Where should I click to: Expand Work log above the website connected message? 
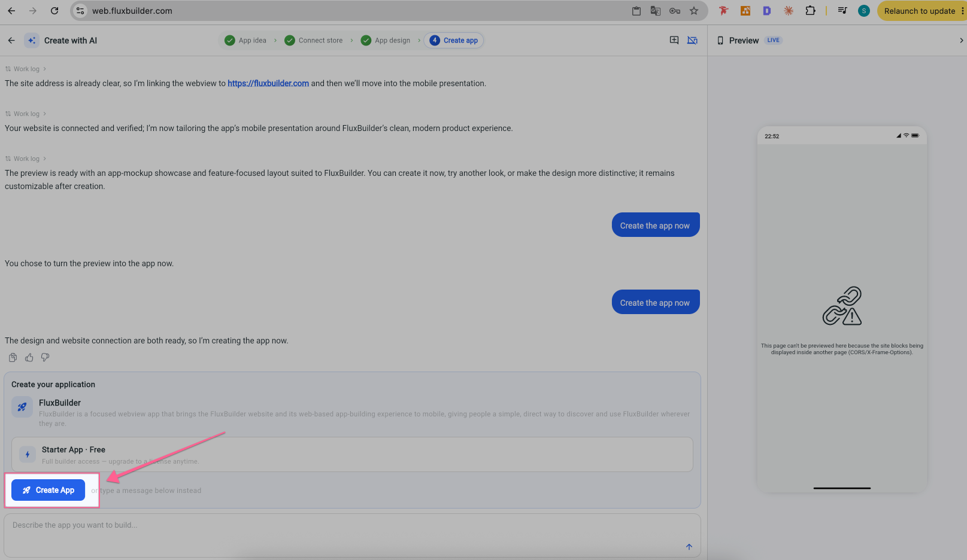[26, 114]
